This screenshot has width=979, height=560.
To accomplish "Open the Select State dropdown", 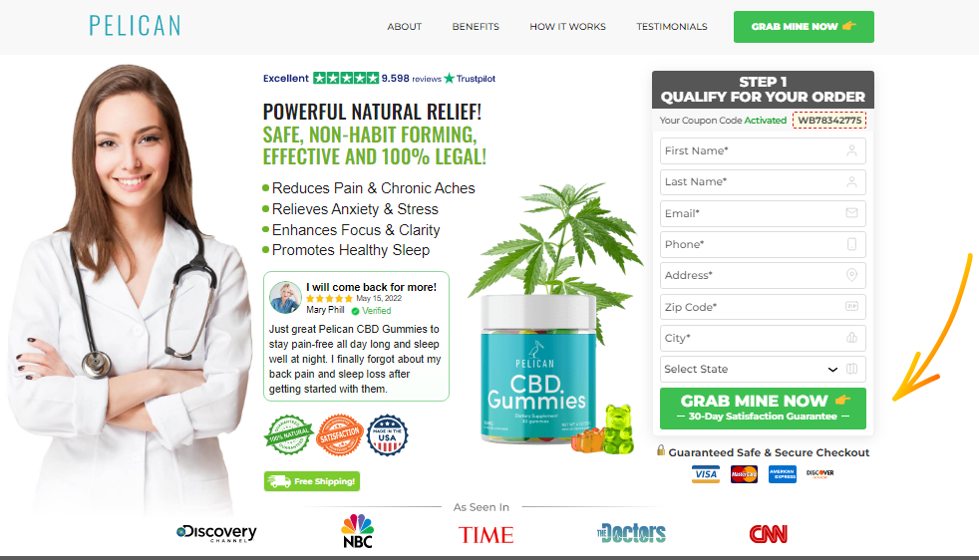I will [763, 369].
